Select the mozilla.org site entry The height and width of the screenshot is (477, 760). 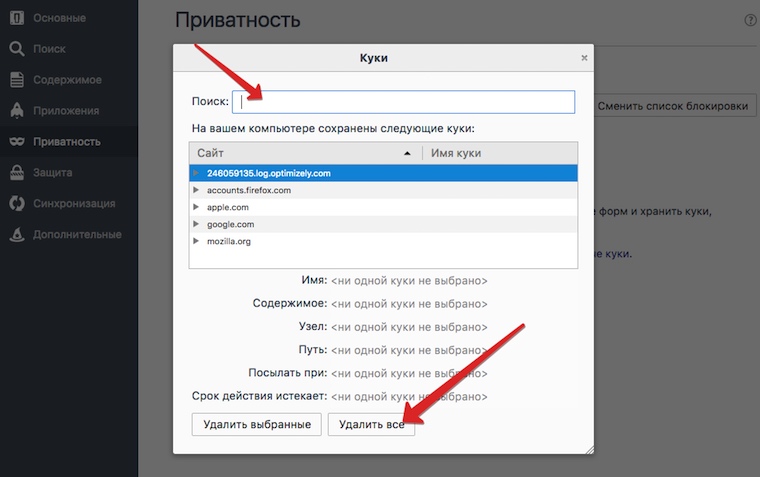point(229,241)
